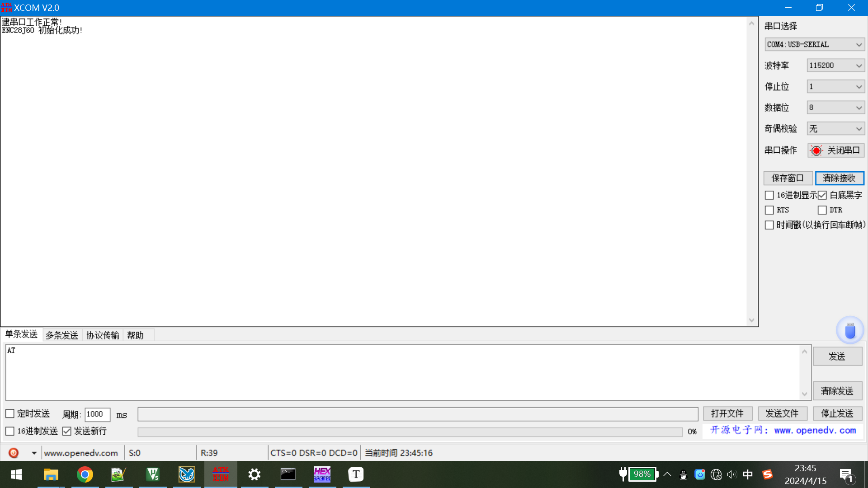
Task: Click the red indicator on 关闭串口 button
Action: coord(816,150)
